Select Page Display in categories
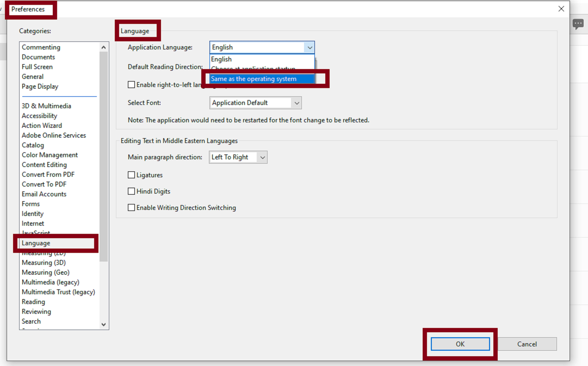The image size is (588, 366). (x=40, y=86)
